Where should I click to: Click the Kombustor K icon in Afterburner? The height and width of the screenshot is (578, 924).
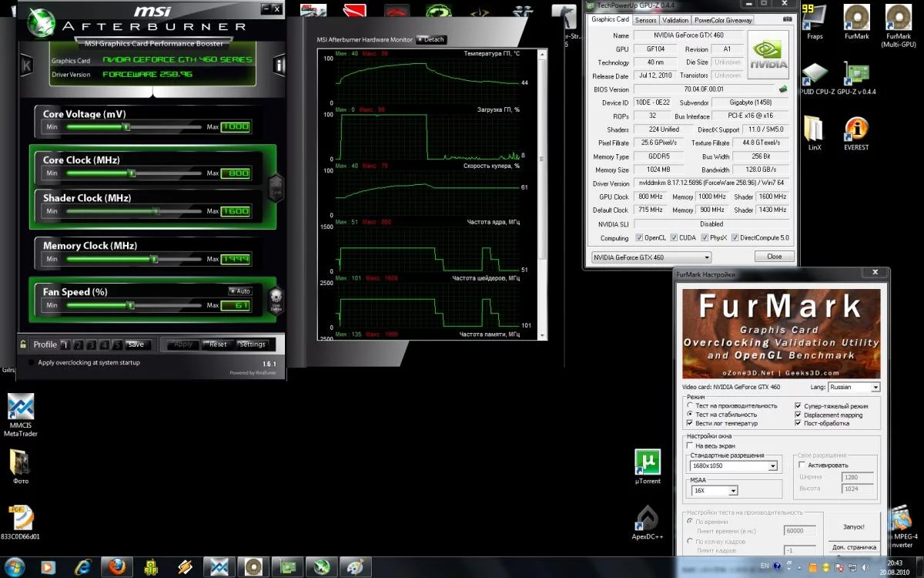click(x=26, y=65)
